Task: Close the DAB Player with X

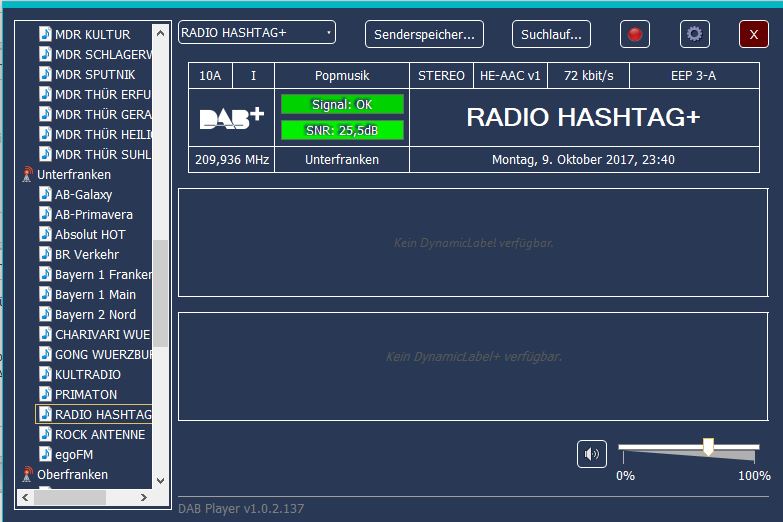Action: (753, 34)
